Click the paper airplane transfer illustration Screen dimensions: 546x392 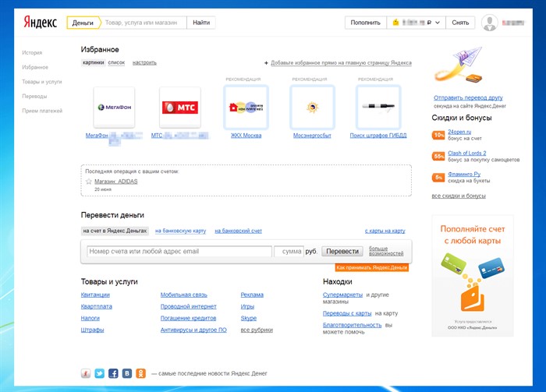[459, 65]
